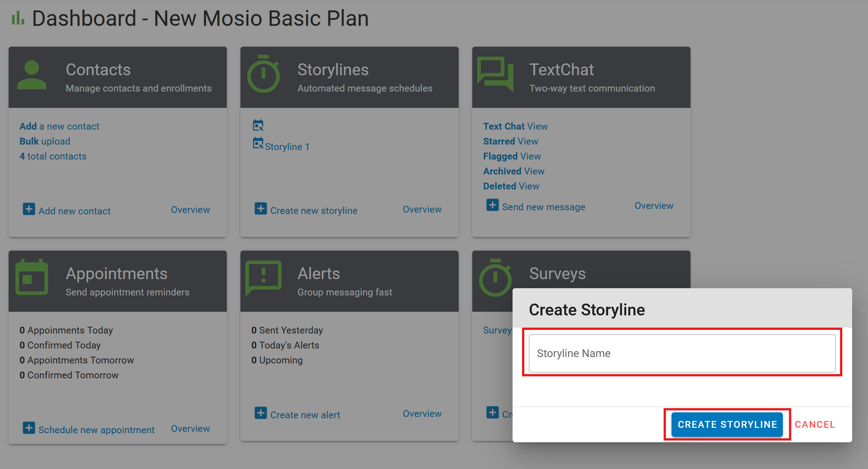This screenshot has width=868, height=469.
Task: Click the 0 Upcoming text
Action: click(x=277, y=360)
